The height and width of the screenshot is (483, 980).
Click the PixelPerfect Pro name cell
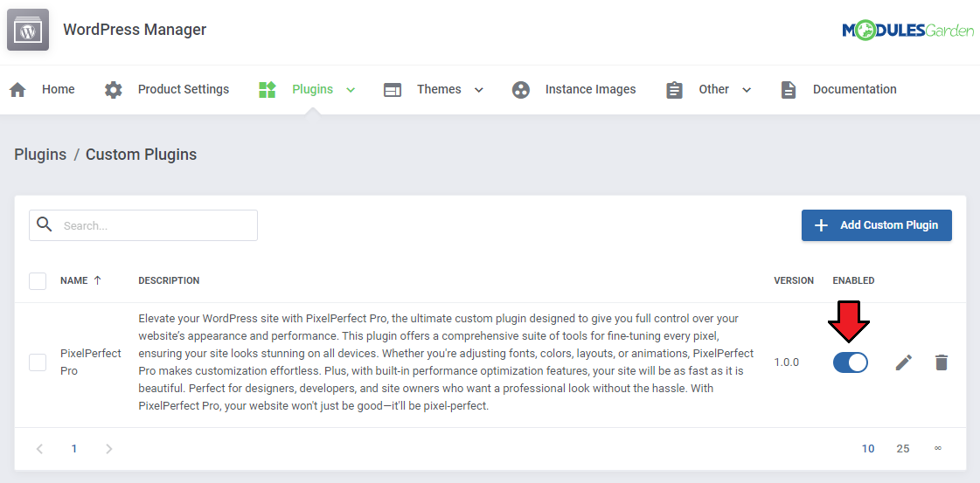[91, 362]
